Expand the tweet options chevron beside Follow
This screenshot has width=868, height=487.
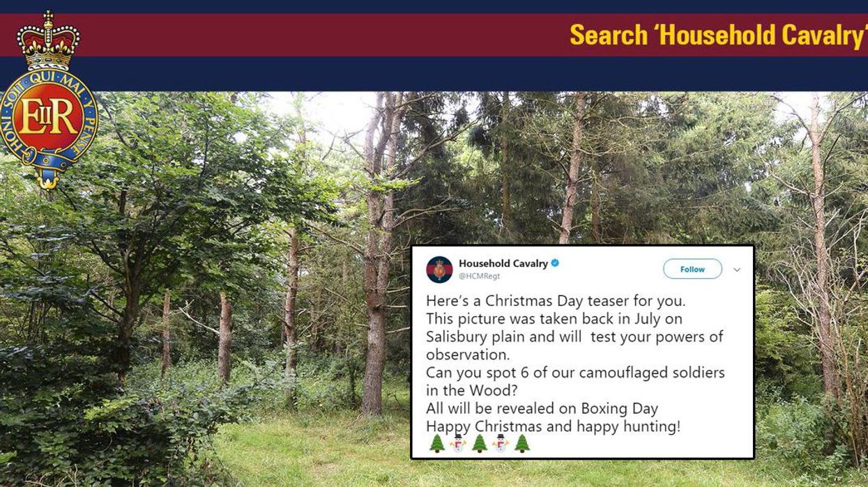point(737,270)
